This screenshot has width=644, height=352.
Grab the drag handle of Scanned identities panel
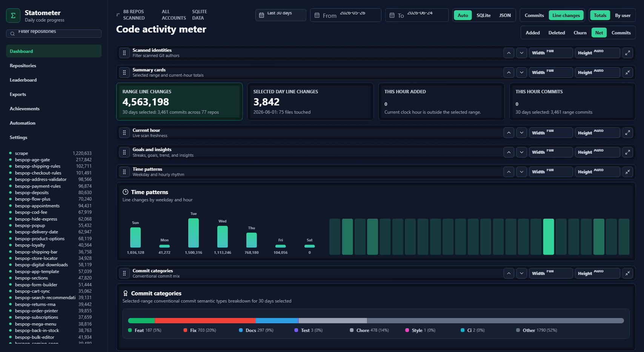(124, 53)
